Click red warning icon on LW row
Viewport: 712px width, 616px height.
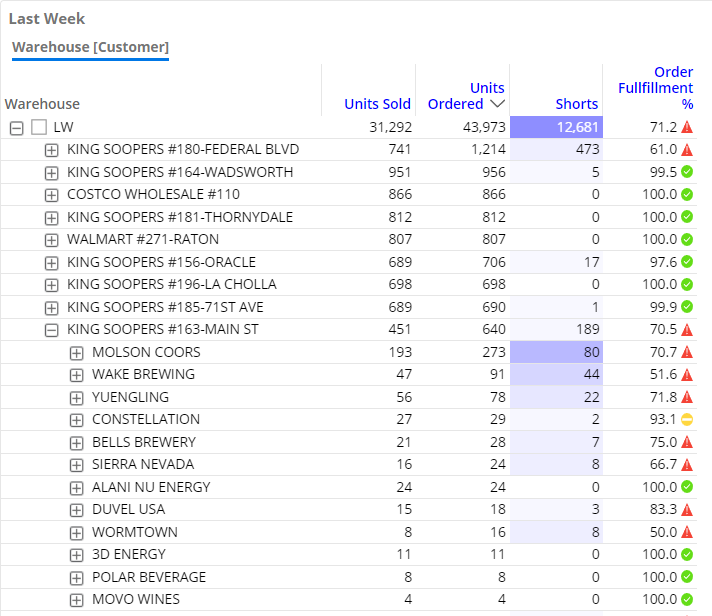pos(687,127)
